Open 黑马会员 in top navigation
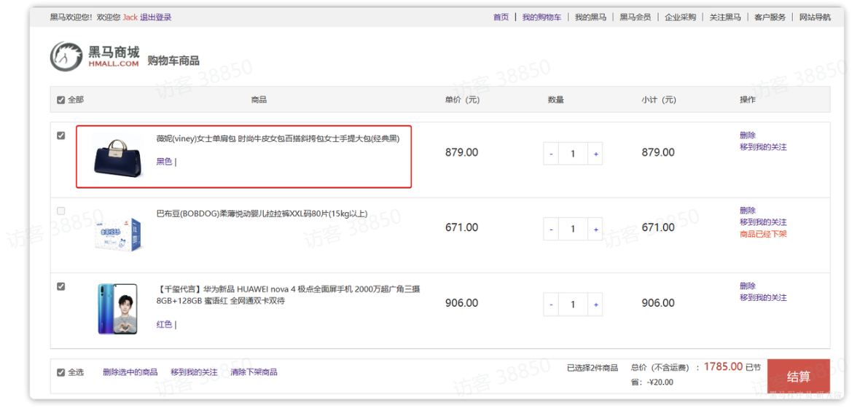The height and width of the screenshot is (408, 868). [635, 17]
